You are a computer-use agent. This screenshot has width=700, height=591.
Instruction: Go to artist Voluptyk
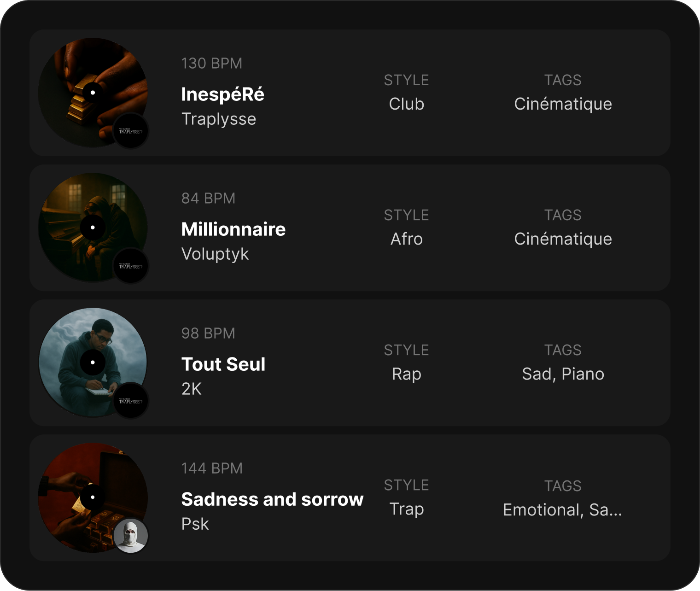point(215,254)
